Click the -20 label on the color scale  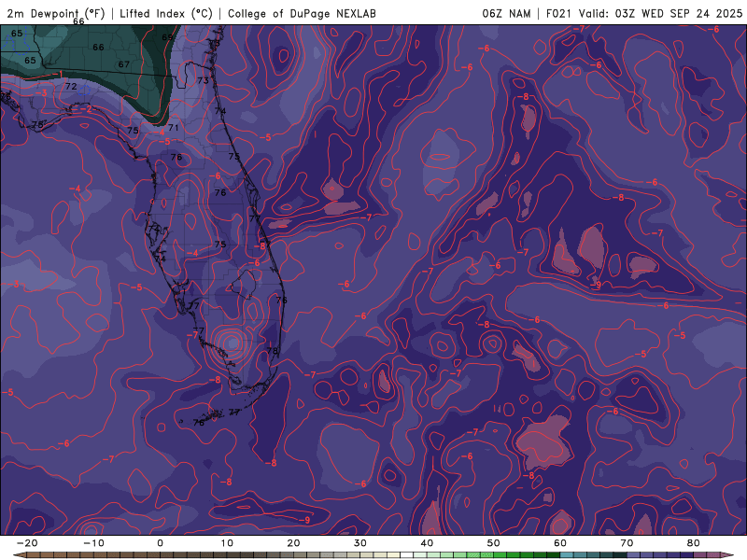point(27,543)
